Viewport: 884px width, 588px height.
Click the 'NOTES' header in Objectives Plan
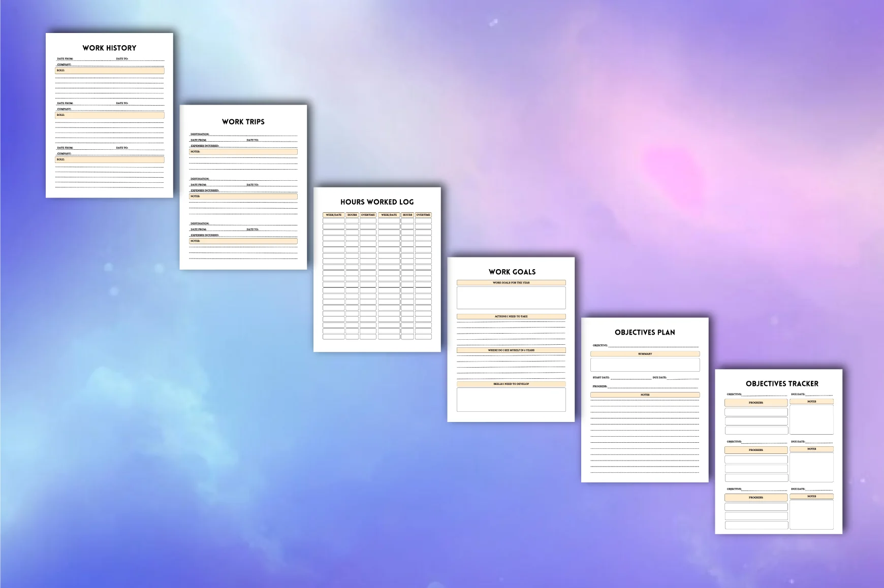[645, 395]
